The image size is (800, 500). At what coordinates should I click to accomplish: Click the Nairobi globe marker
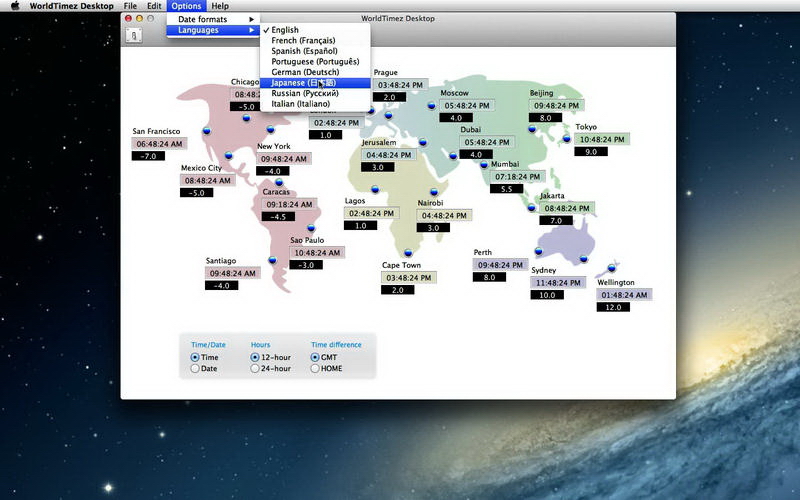coord(434,191)
